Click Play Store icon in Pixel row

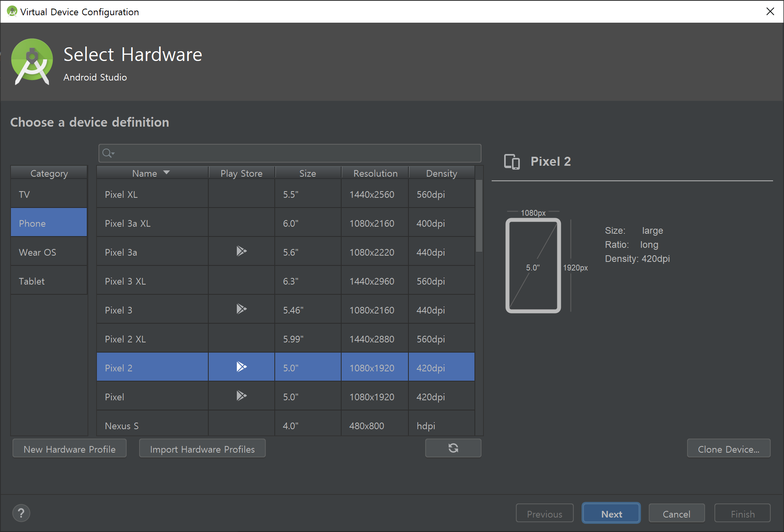point(242,396)
